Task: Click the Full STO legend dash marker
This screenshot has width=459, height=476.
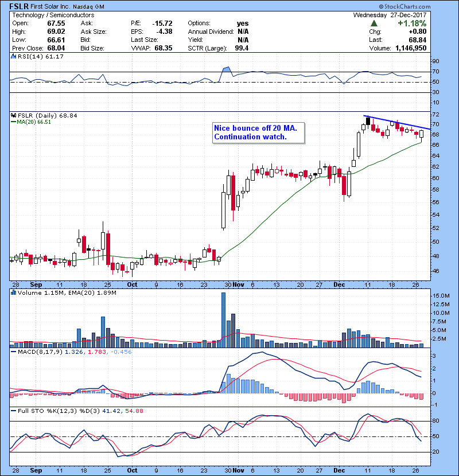Action: (13, 411)
